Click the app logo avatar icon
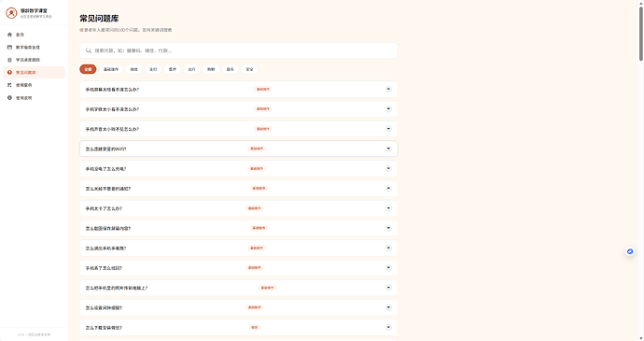 pos(11,13)
